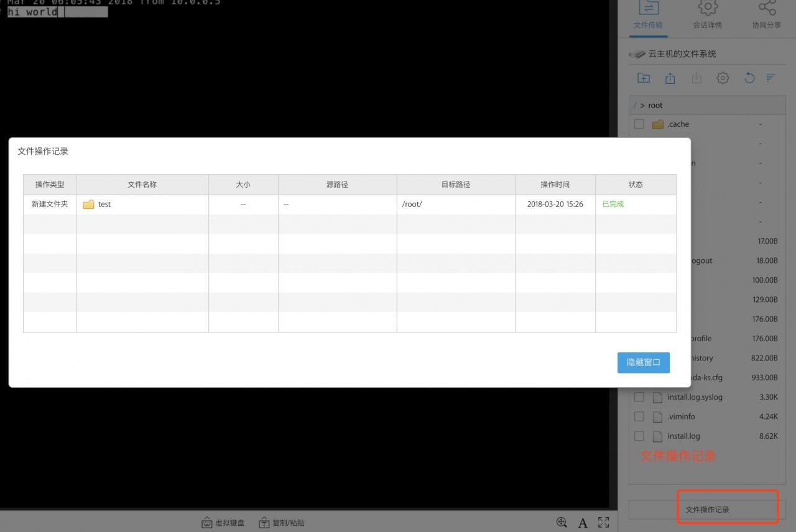The height and width of the screenshot is (532, 796).
Task: Click the 源路径 column header
Action: click(338, 185)
